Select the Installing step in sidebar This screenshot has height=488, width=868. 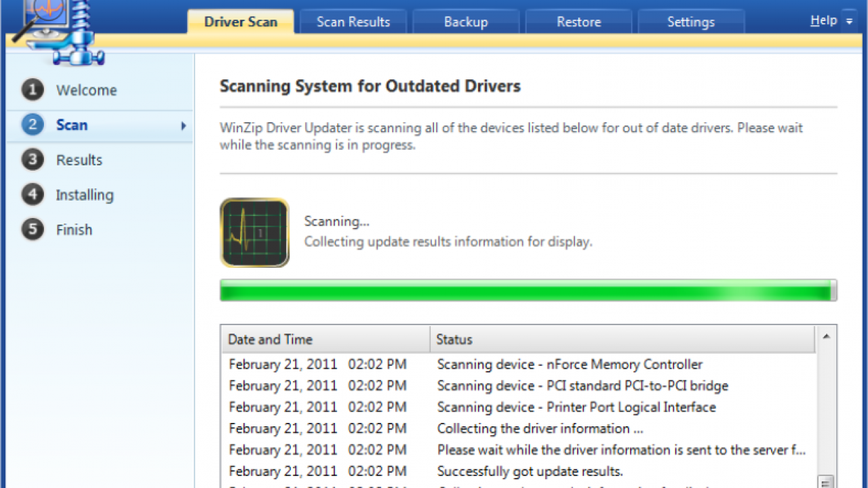(x=100, y=195)
